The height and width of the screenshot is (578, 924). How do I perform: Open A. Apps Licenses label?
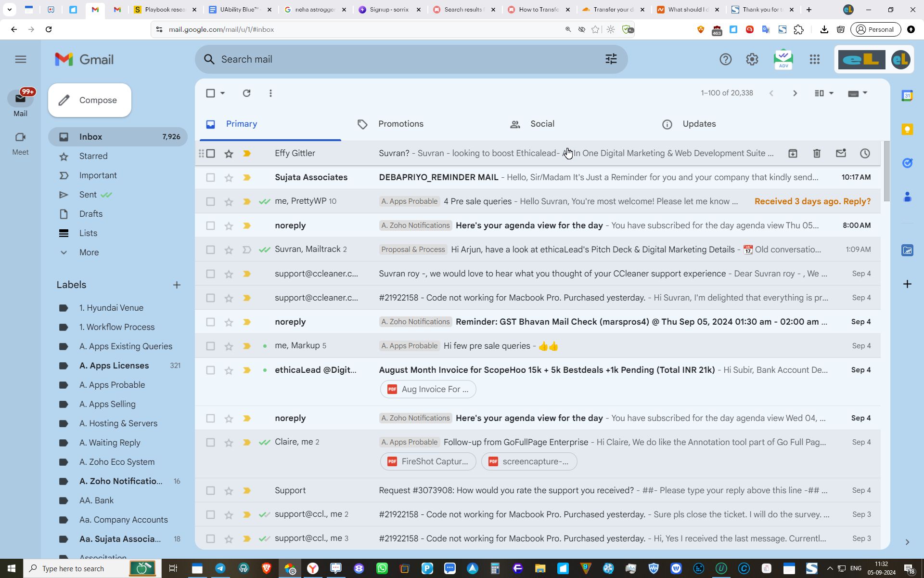[x=114, y=366]
